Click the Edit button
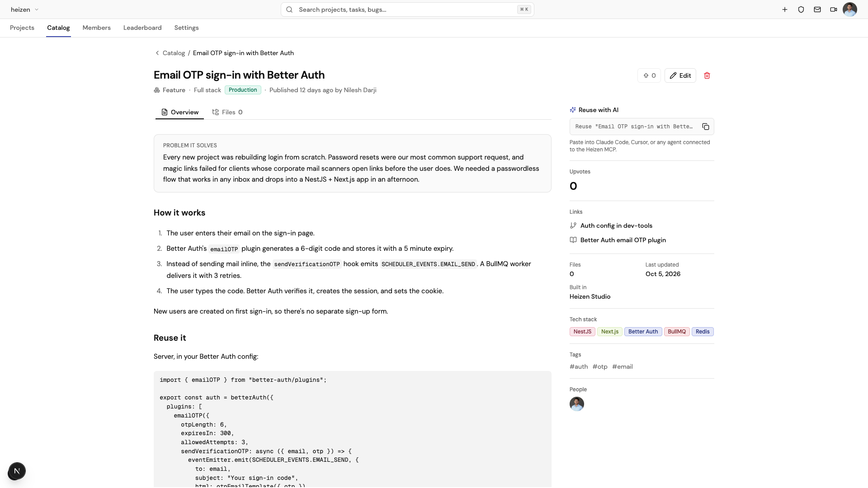Screen dimensions: 868x488 (680, 75)
